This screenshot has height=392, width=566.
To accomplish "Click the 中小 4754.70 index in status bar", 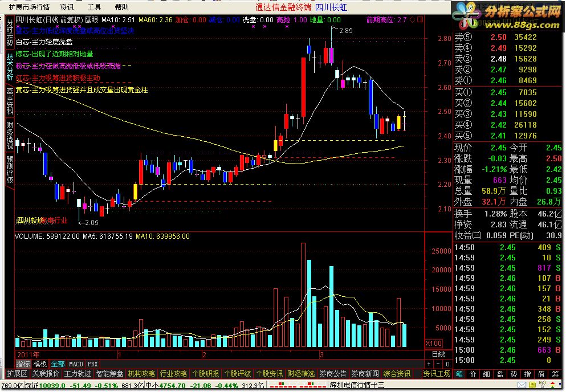I will point(165,386).
